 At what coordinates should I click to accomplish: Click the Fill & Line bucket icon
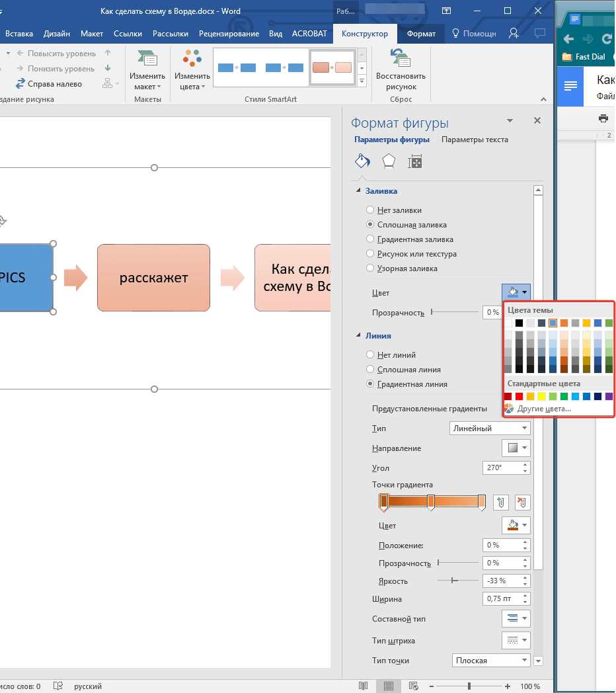pyautogui.click(x=362, y=161)
